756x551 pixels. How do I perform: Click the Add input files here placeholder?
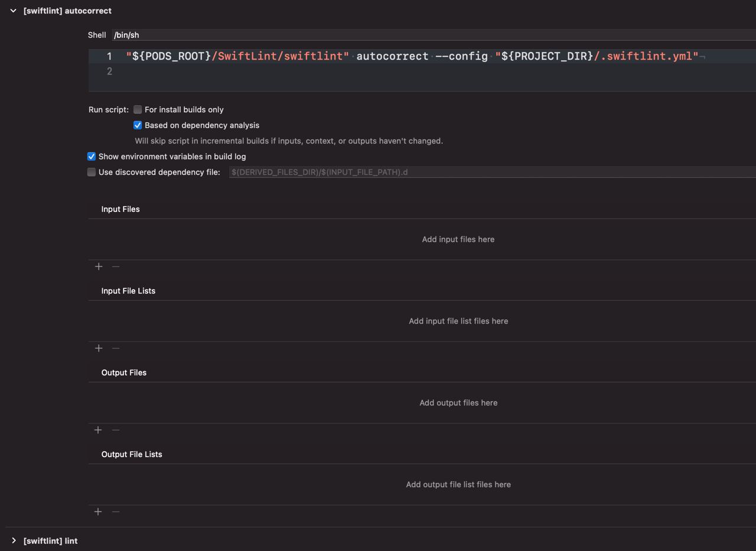[458, 239]
